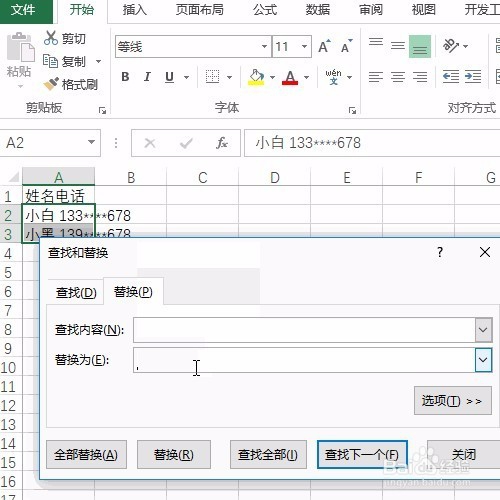Click the 全部替换(A) button

click(86, 455)
